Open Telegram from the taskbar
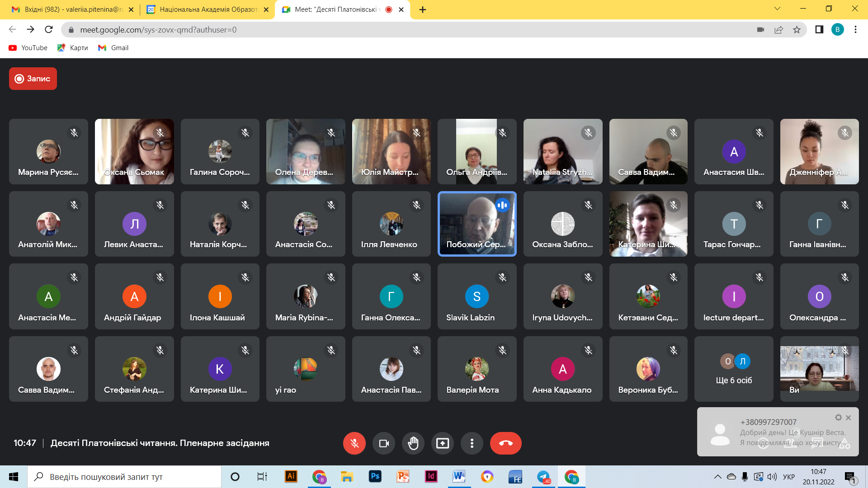 [543, 477]
